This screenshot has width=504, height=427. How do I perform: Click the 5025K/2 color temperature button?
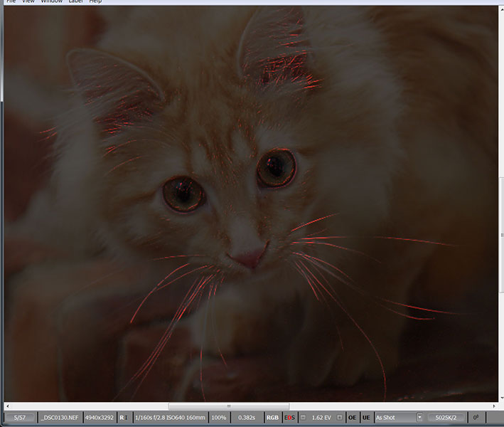point(446,417)
